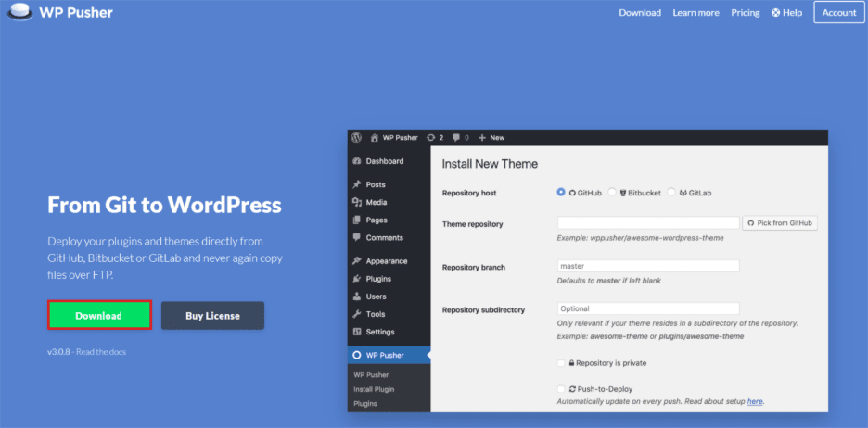Click the Theme repository input field
Screen dimensions: 868x428
[648, 223]
